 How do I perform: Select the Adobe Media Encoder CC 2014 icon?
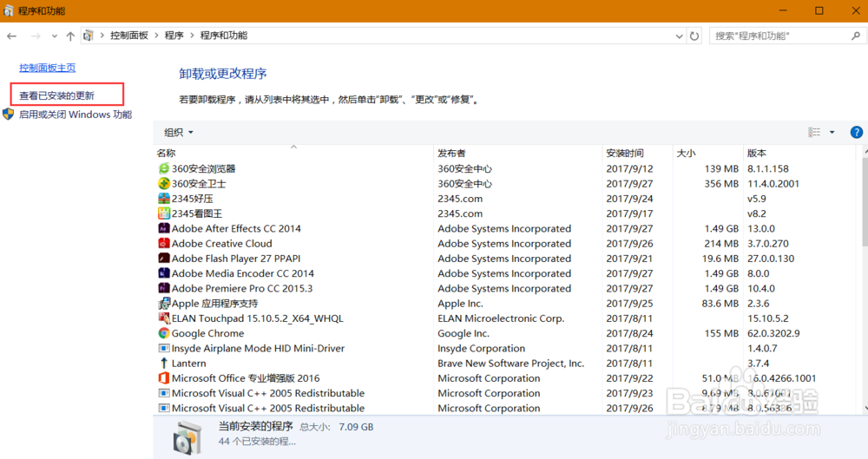(164, 273)
